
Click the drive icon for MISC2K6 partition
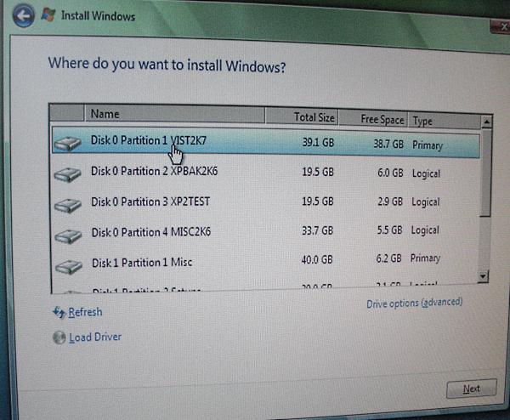coord(68,236)
